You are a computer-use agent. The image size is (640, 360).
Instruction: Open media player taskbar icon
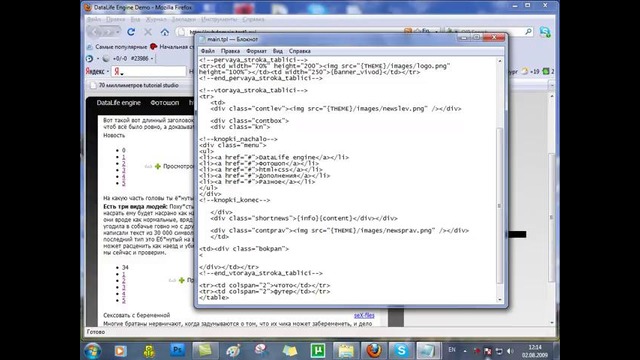pos(120,351)
